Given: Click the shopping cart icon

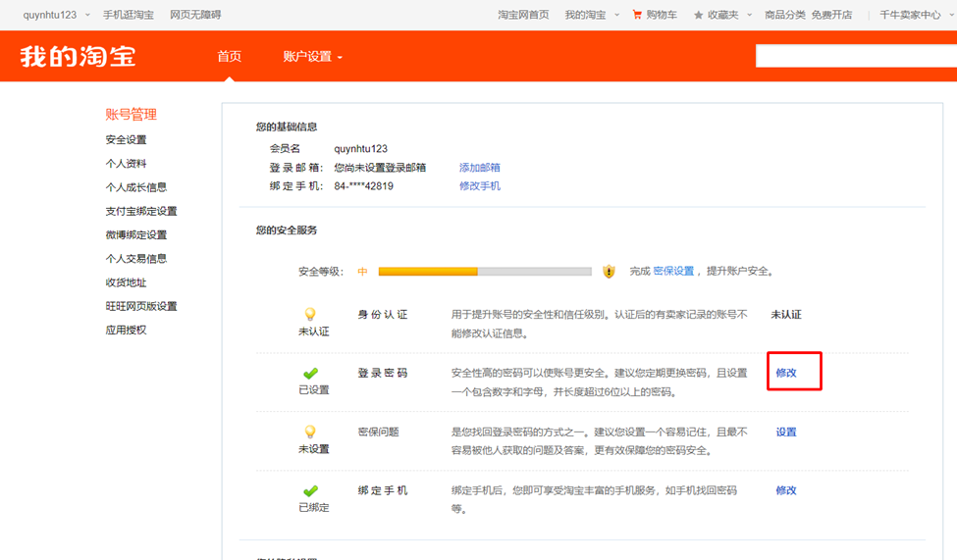Looking at the screenshot, I should pyautogui.click(x=637, y=15).
